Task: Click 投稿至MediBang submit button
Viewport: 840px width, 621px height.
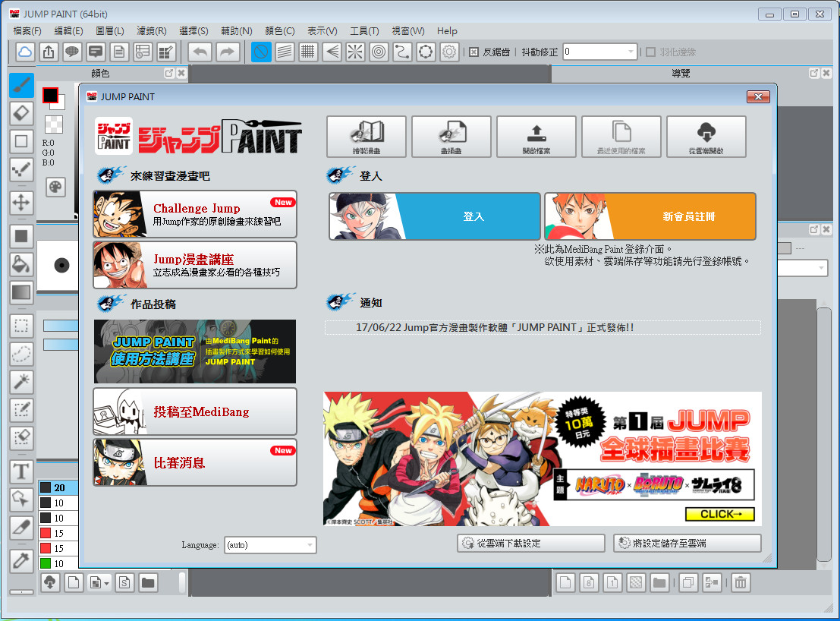Action: tap(195, 411)
